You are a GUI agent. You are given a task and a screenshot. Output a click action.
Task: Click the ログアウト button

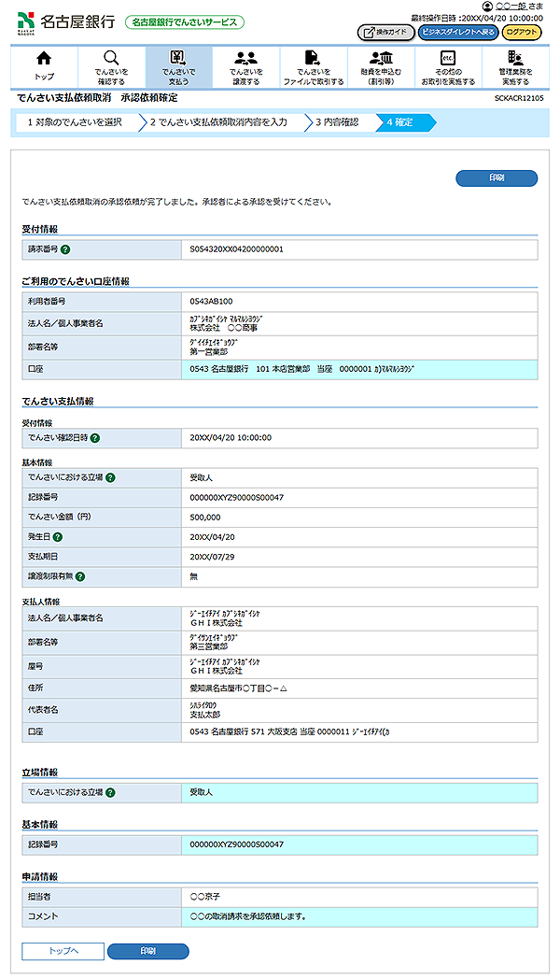(522, 32)
